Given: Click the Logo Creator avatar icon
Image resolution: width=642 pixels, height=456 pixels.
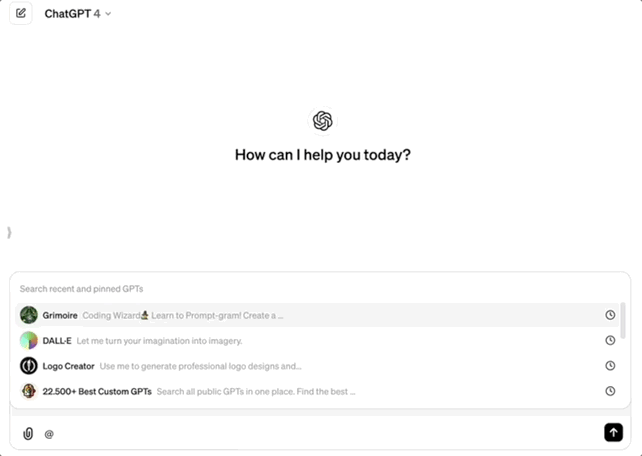Looking at the screenshot, I should [29, 366].
